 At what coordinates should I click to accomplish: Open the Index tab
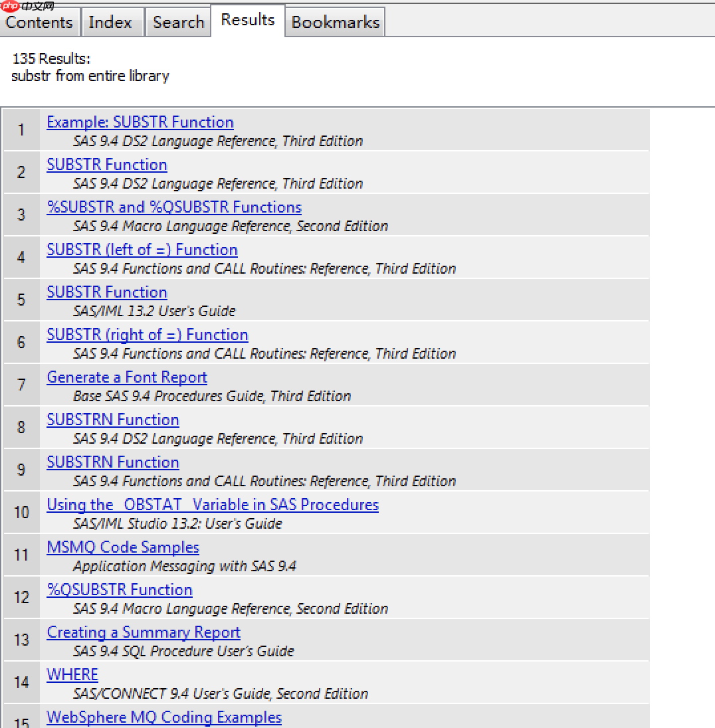[112, 22]
